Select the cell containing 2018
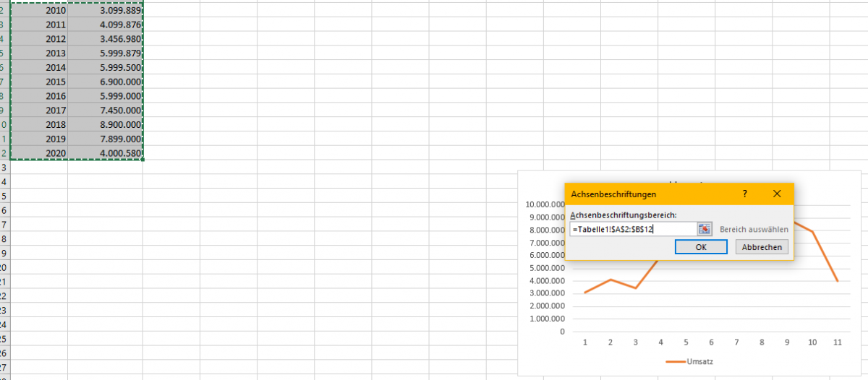 (x=40, y=125)
